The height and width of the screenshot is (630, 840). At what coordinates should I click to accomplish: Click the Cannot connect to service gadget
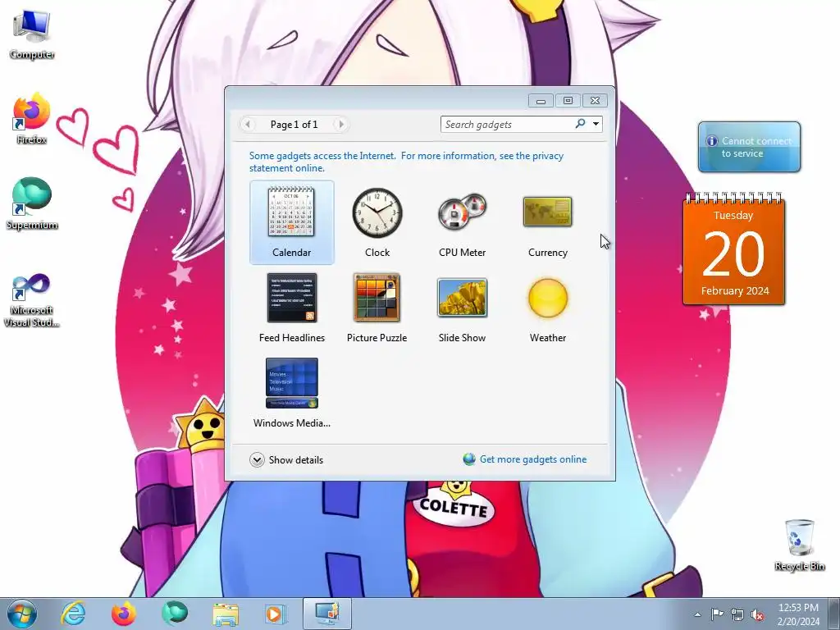749,147
